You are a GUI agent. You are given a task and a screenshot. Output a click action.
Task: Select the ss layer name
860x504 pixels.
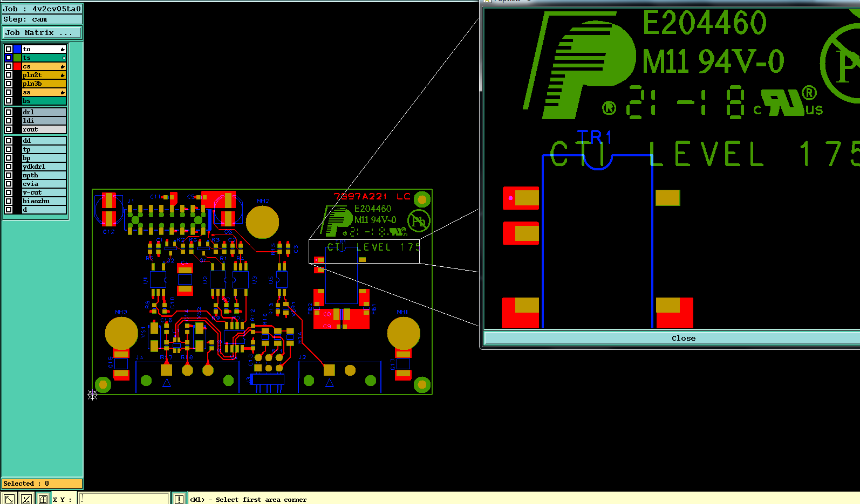(44, 92)
